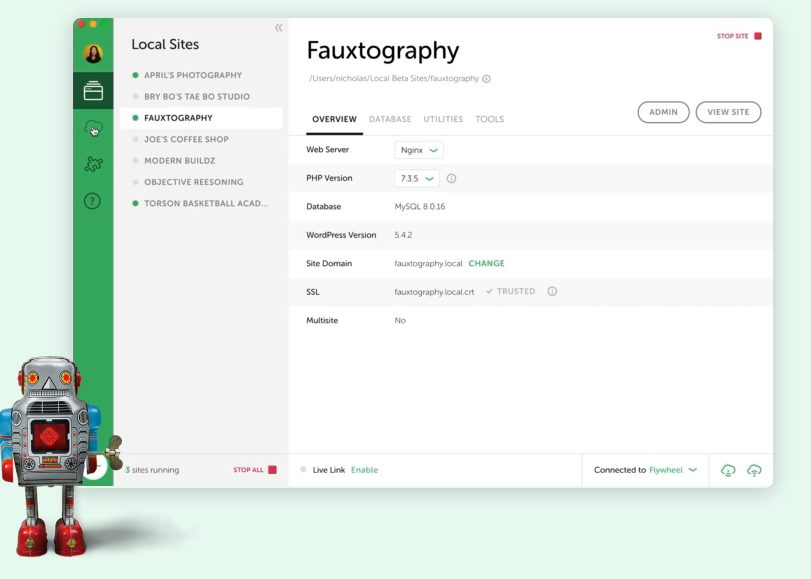Click the red Stop Site square icon
811x579 pixels.
click(758, 36)
